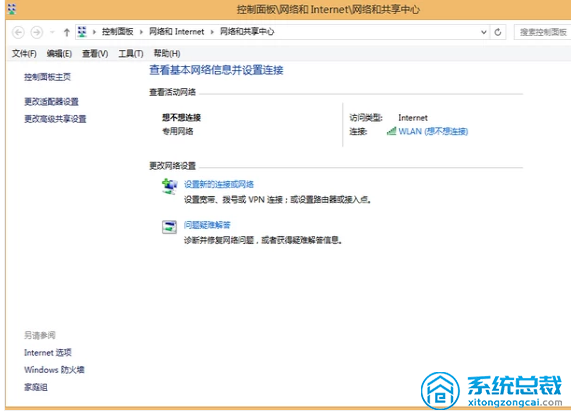Expand chevron after 网络和 Internet breadcrumb

tap(212, 32)
